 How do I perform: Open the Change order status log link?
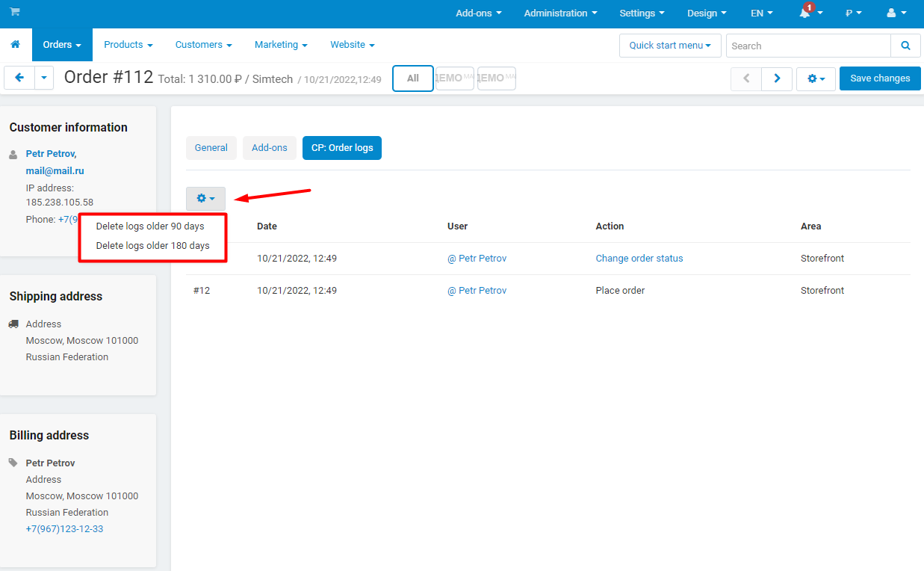tap(639, 259)
